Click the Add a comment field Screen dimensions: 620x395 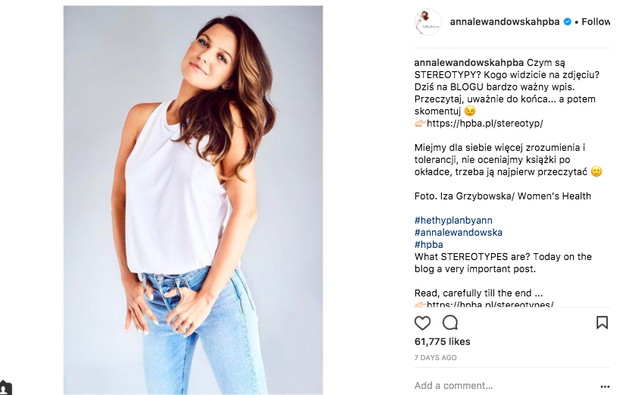pyautogui.click(x=504, y=386)
